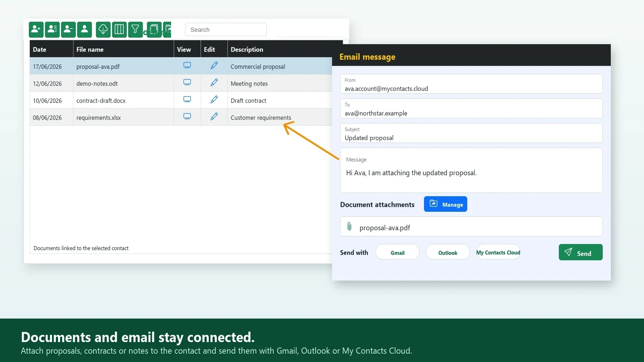Select requirements.xlsx file name
Screen dimensions: 644x362
[x=99, y=118]
